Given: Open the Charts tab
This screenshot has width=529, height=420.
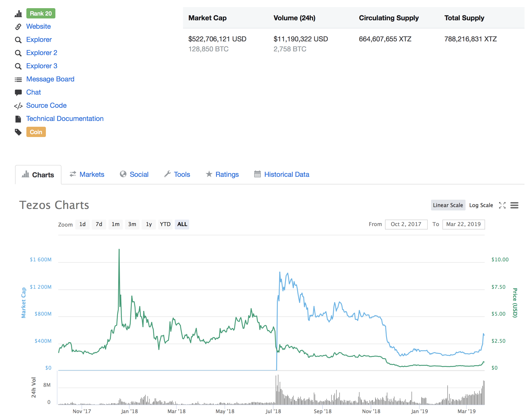Looking at the screenshot, I should coord(38,175).
